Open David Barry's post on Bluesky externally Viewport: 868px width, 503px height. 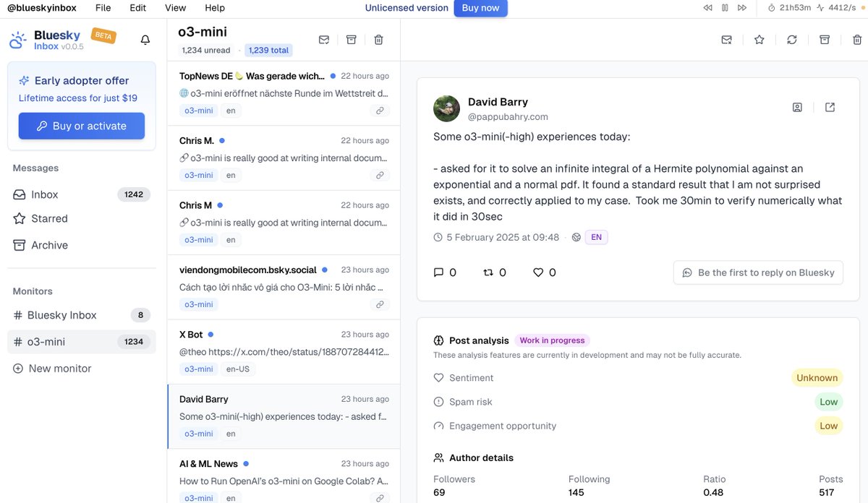click(x=830, y=106)
